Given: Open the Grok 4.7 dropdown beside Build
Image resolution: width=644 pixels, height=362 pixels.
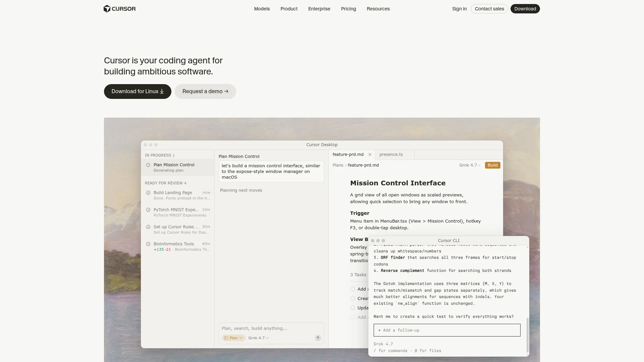Looking at the screenshot, I should point(470,165).
